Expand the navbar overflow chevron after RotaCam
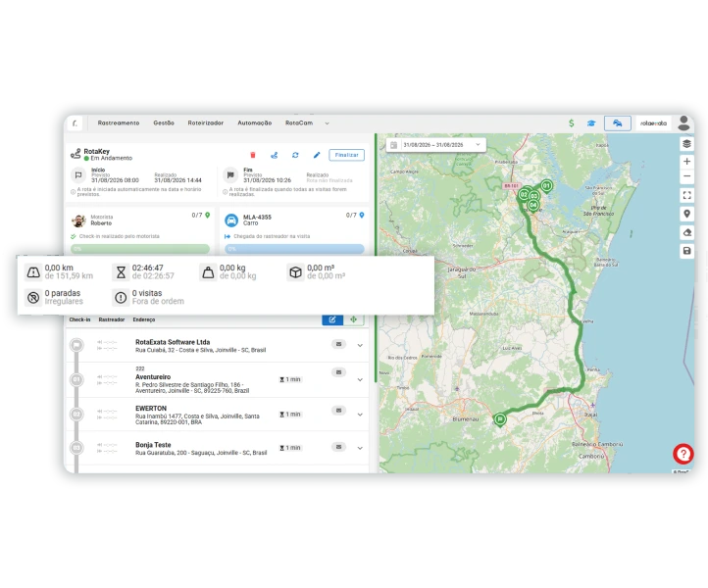The image size is (708, 588). pos(327,123)
